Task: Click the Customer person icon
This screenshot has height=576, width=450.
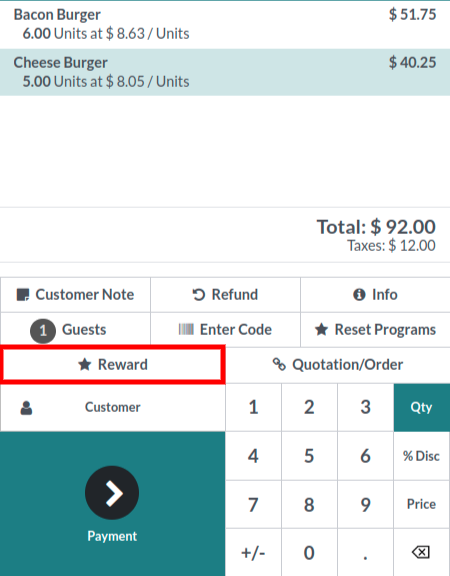Action: 26,408
